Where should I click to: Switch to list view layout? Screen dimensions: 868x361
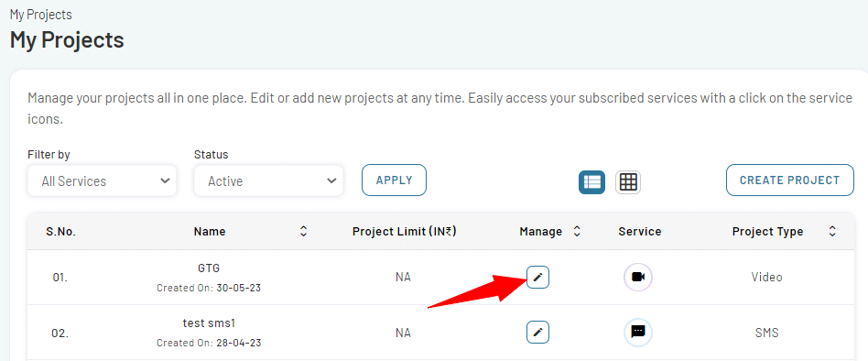tap(591, 182)
